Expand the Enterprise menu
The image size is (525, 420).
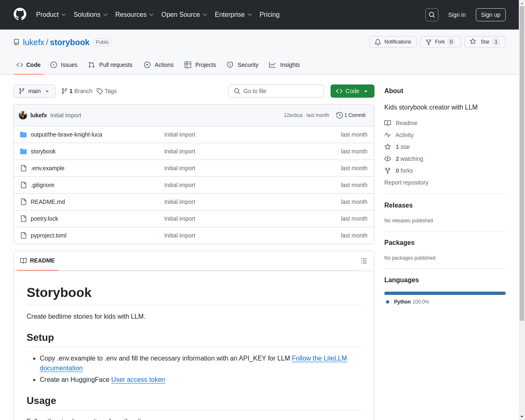tap(233, 15)
